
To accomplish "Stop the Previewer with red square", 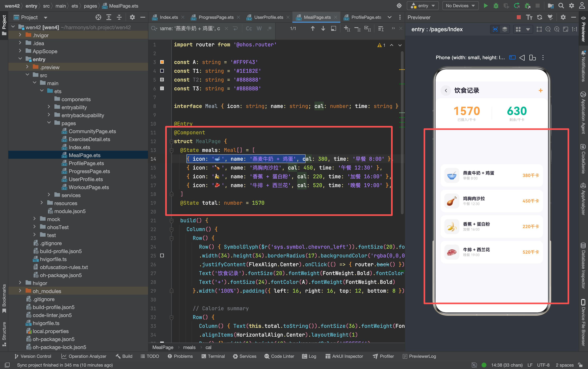I will coord(519,17).
